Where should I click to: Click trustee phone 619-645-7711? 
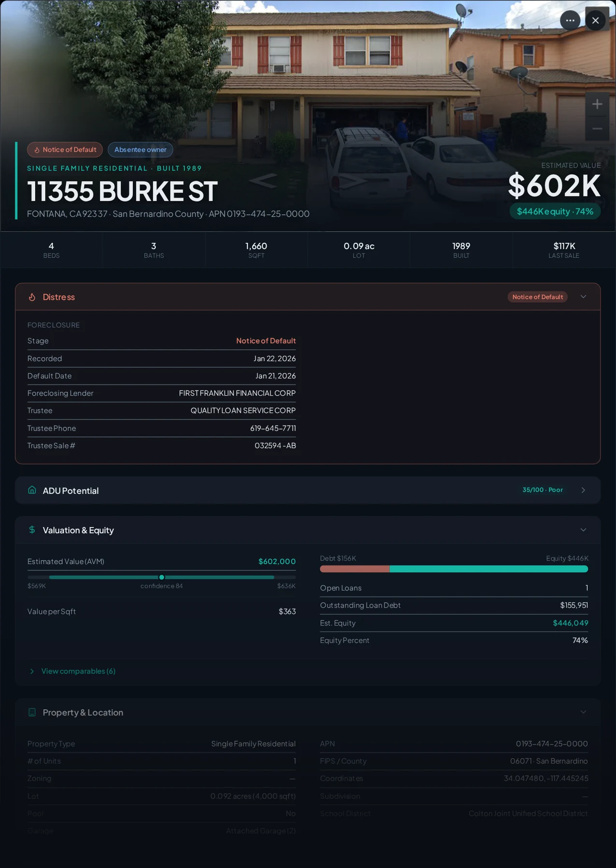(273, 428)
